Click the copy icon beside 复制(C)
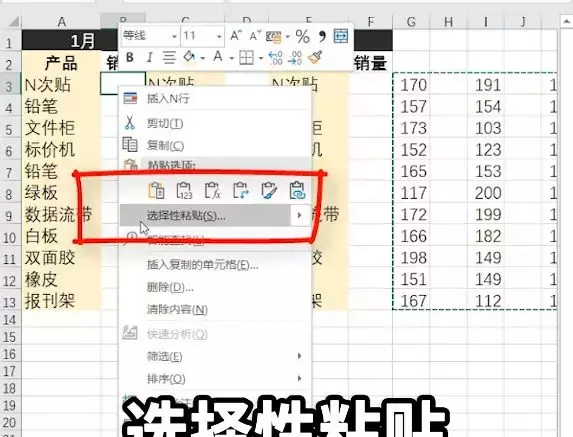This screenshot has width=573, height=437. [130, 144]
